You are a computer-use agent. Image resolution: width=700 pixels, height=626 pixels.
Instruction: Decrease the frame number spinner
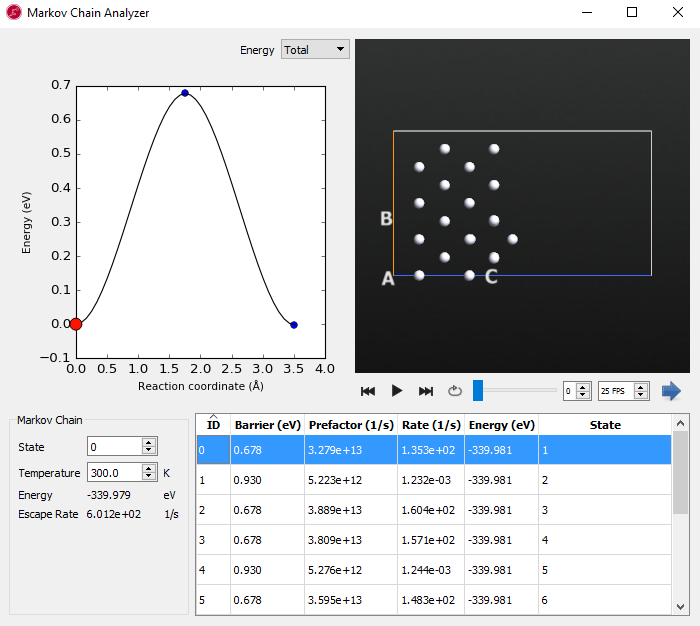[583, 395]
